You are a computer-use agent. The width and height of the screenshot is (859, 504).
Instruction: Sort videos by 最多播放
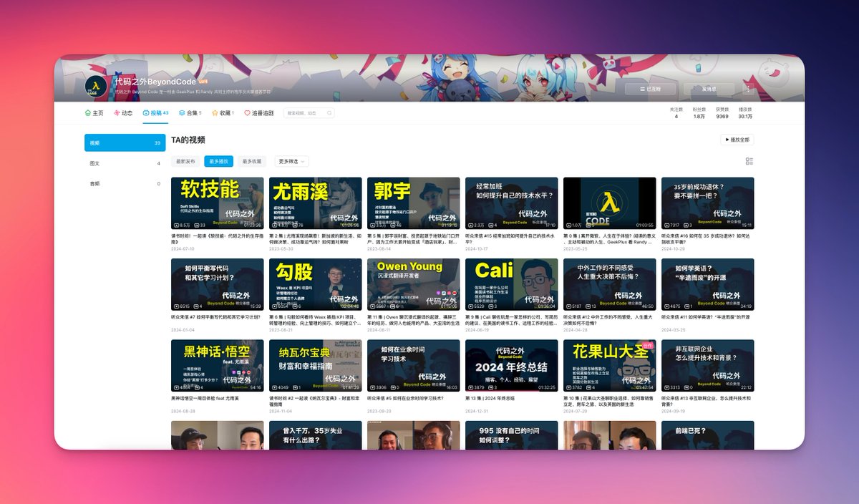tap(218, 162)
